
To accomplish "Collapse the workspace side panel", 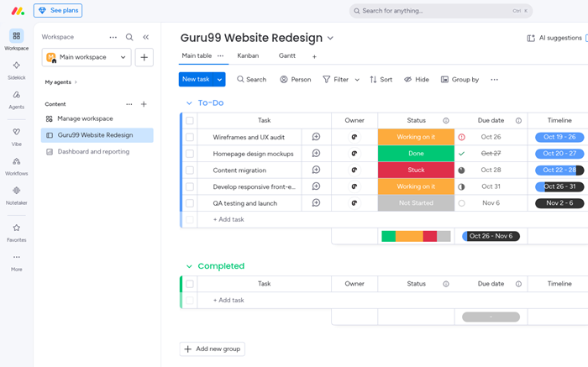I will 146,37.
